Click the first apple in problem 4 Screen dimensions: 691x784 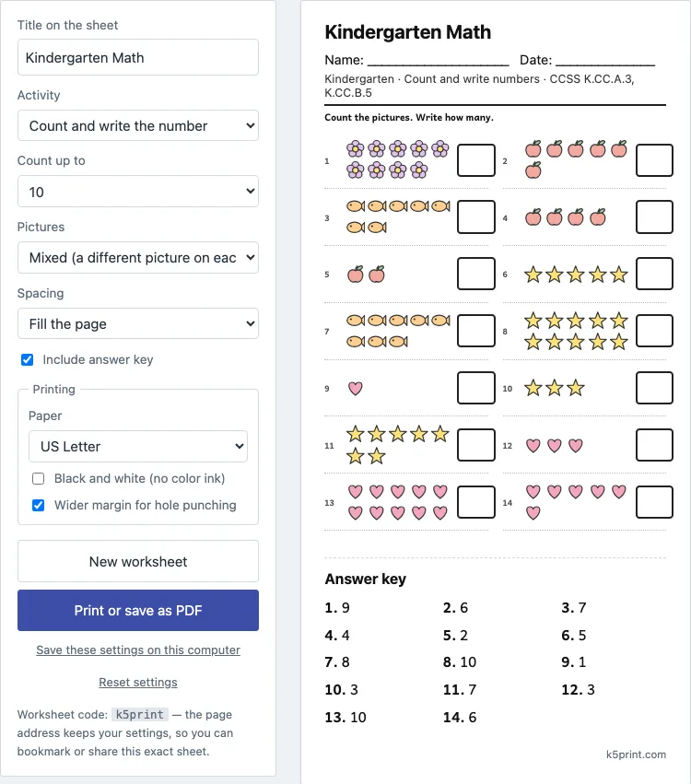point(533,217)
